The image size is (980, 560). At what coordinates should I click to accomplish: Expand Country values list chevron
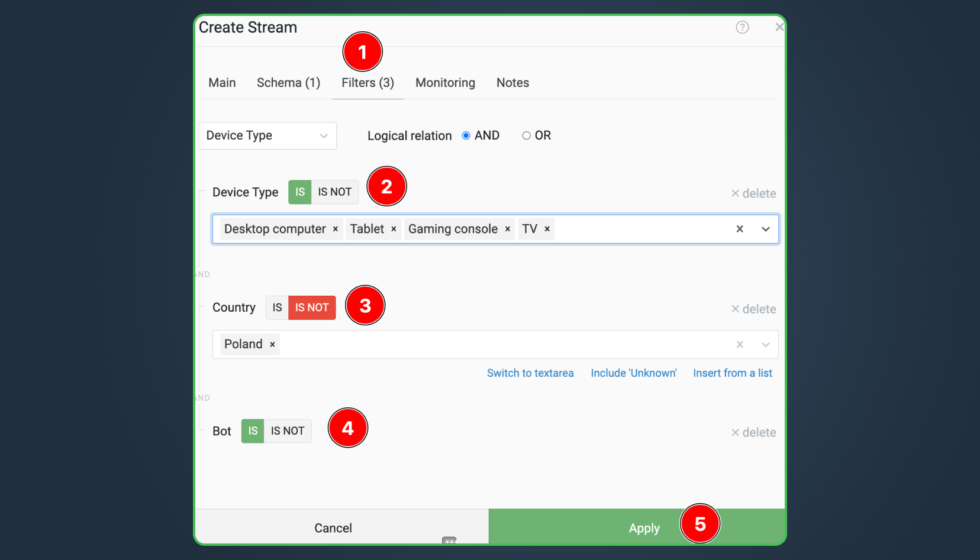point(766,344)
